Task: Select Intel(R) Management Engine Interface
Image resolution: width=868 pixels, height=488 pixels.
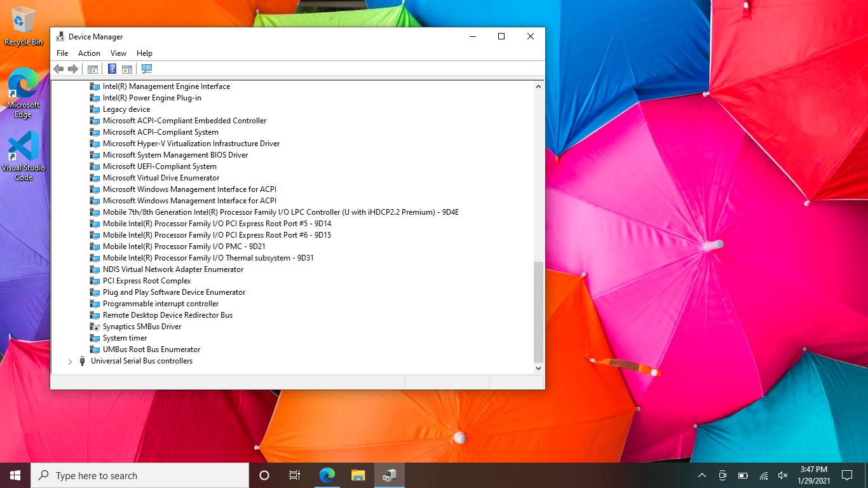Action: (166, 86)
